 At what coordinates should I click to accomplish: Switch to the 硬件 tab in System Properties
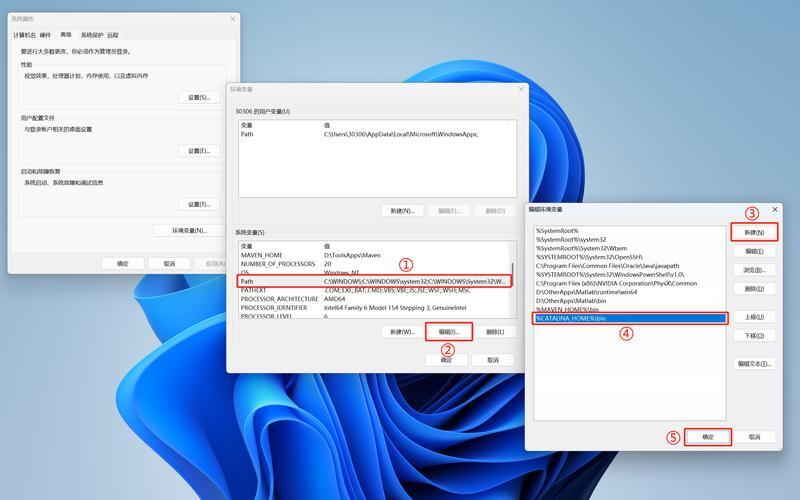[x=45, y=35]
